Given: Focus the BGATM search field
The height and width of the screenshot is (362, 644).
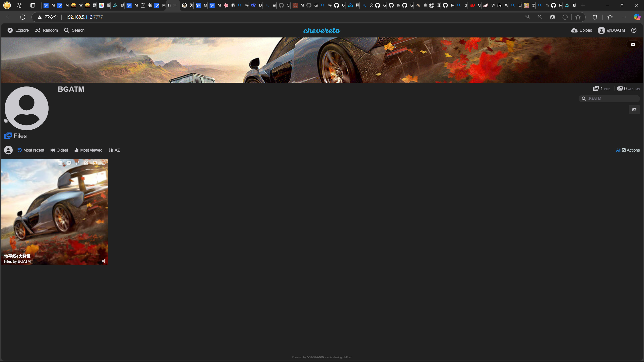Looking at the screenshot, I should (x=609, y=99).
